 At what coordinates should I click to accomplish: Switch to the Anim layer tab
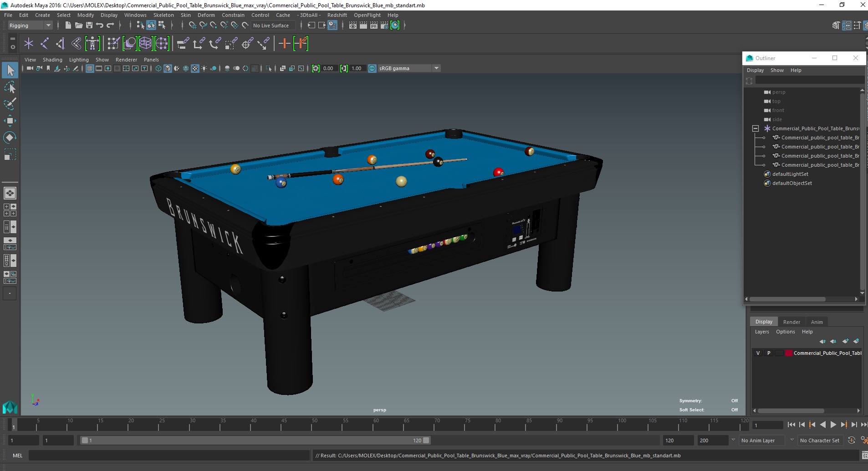tap(817, 322)
